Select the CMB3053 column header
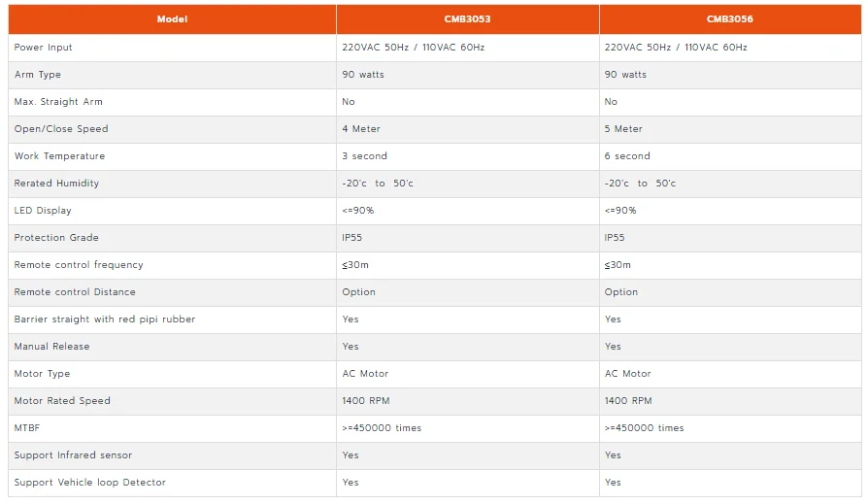This screenshot has width=868, height=504. [467, 19]
